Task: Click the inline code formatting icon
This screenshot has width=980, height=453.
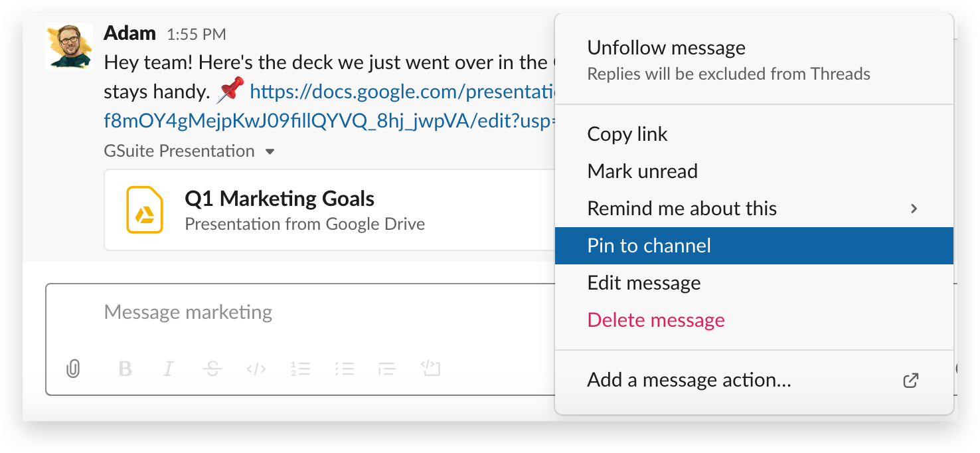Action: [256, 369]
